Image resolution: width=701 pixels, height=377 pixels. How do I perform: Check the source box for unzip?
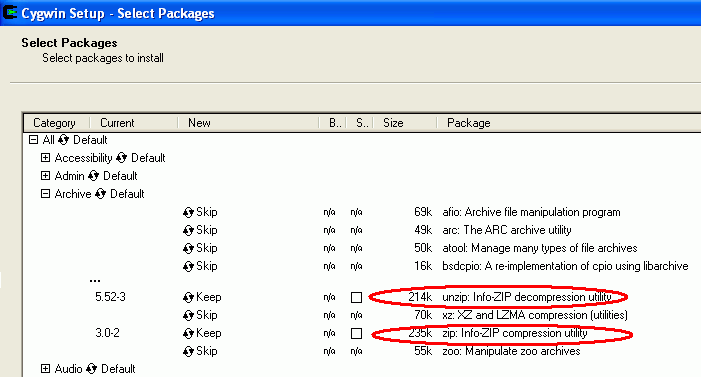tap(356, 297)
